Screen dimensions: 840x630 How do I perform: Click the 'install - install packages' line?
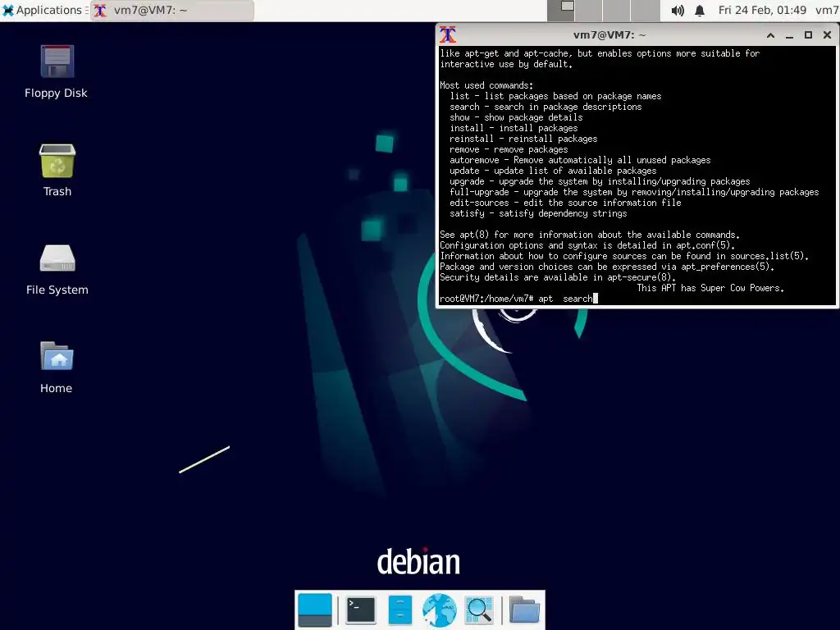tap(514, 129)
